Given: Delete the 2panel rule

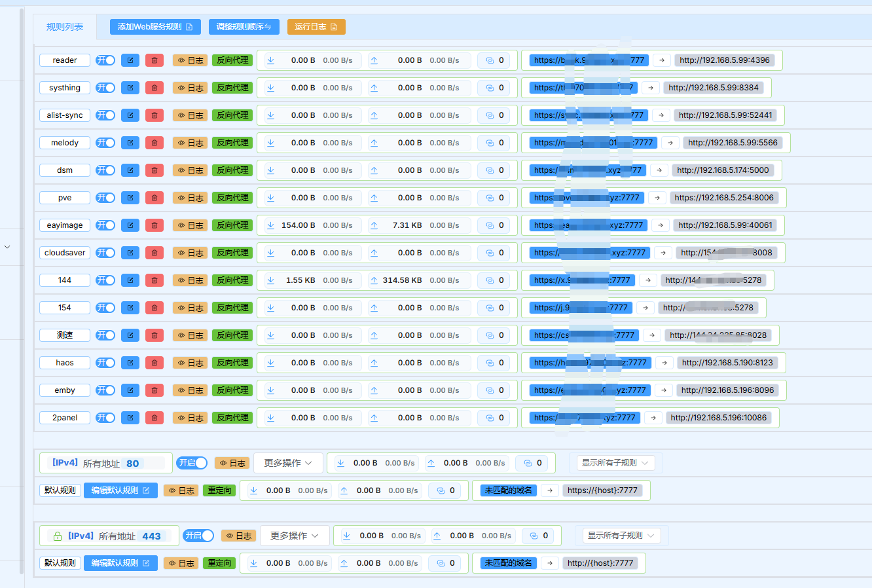Looking at the screenshot, I should [x=154, y=418].
